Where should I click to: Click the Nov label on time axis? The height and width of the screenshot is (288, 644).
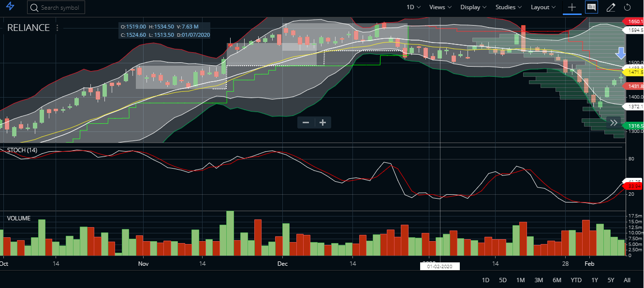pyautogui.click(x=143, y=264)
